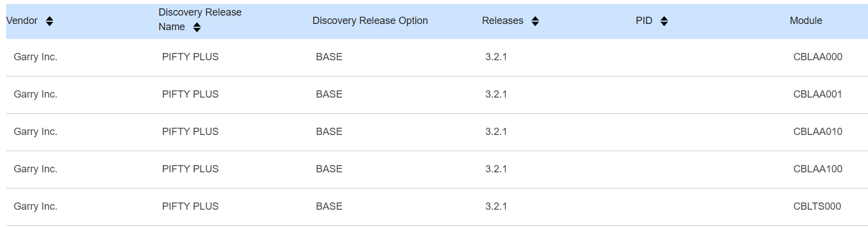
Task: Click Garry Inc. in the last row
Action: tap(36, 206)
